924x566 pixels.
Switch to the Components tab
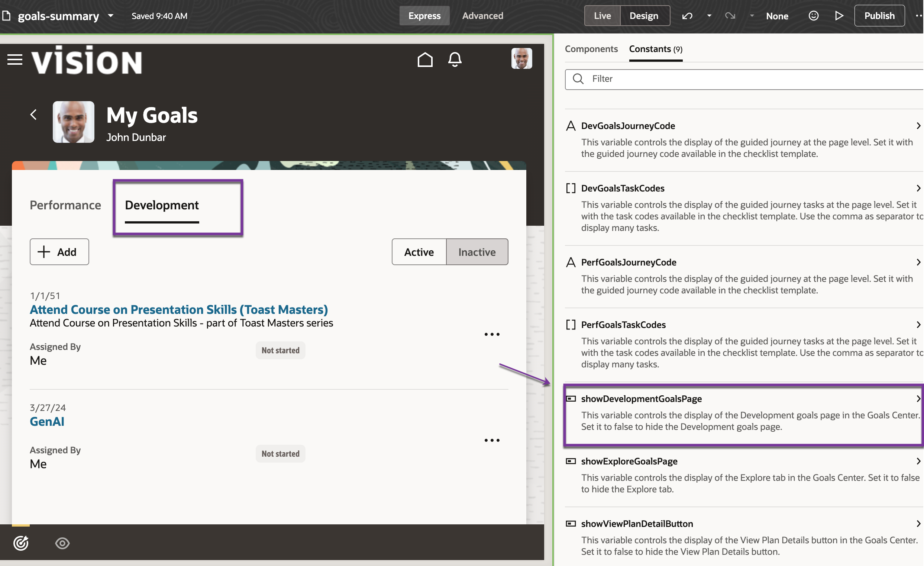click(x=591, y=49)
